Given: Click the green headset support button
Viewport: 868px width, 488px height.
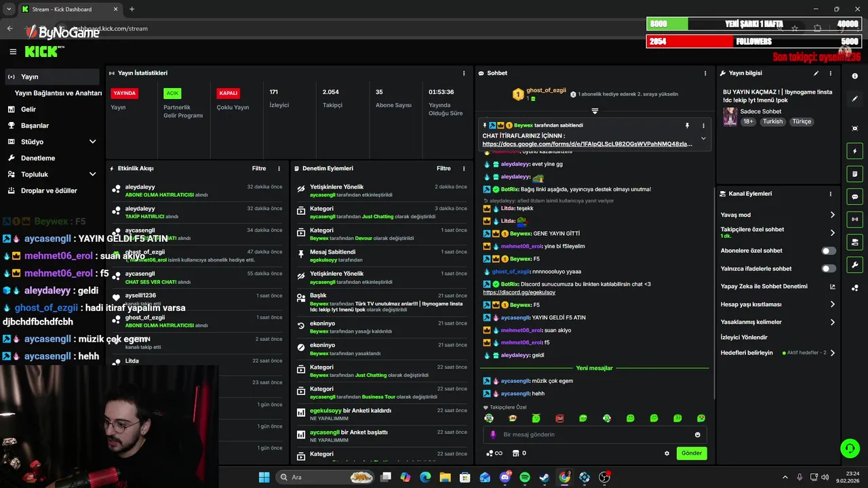Looking at the screenshot, I should point(850,449).
